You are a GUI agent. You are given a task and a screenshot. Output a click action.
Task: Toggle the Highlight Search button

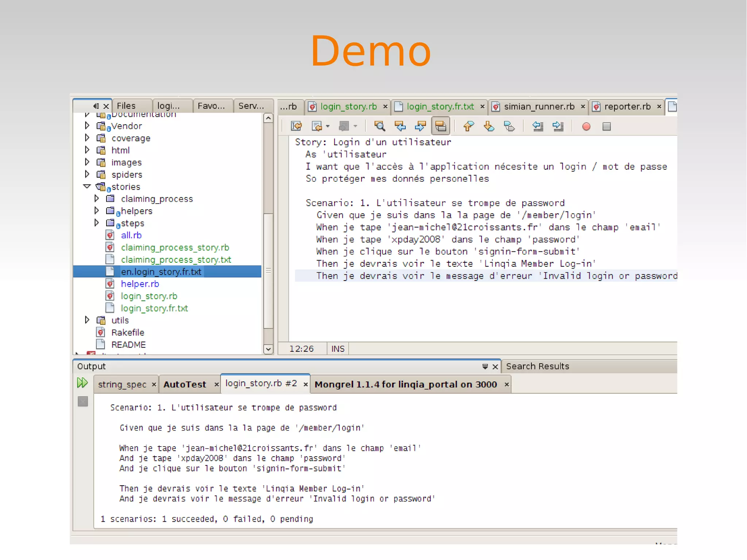pos(441,126)
